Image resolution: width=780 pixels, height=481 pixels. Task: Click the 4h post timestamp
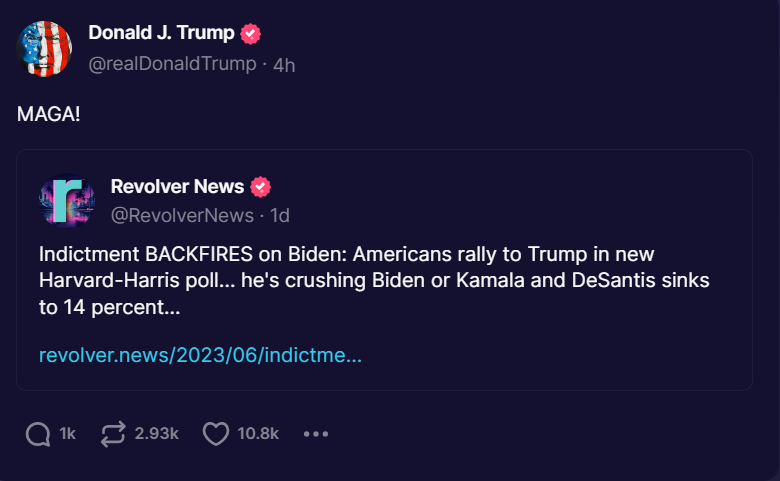(x=284, y=64)
